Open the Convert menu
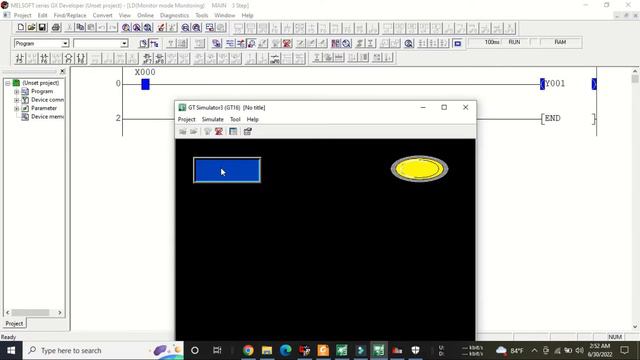 point(102,16)
